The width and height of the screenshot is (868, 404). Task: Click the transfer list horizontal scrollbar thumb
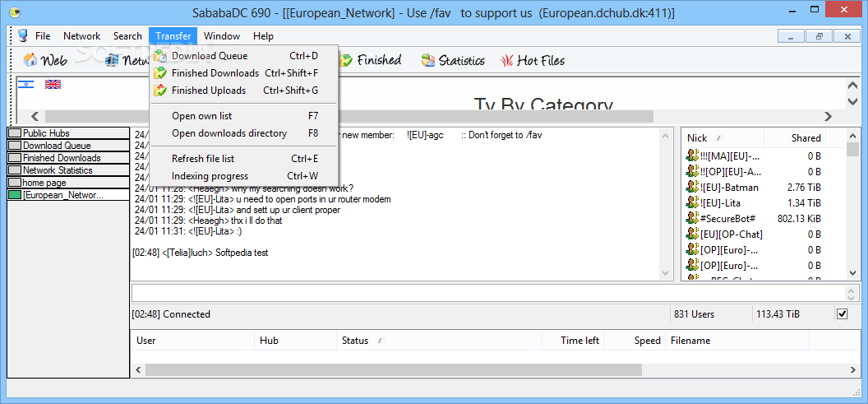[x=393, y=369]
